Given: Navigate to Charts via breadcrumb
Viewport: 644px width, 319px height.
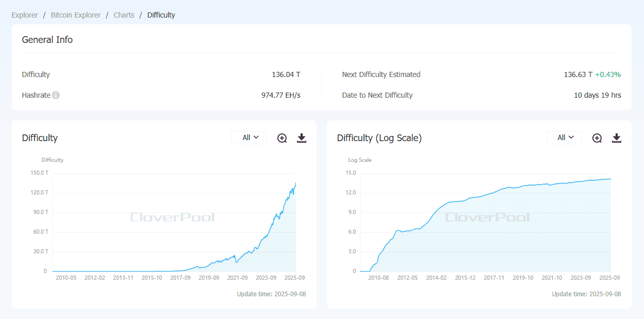Looking at the screenshot, I should 124,15.
